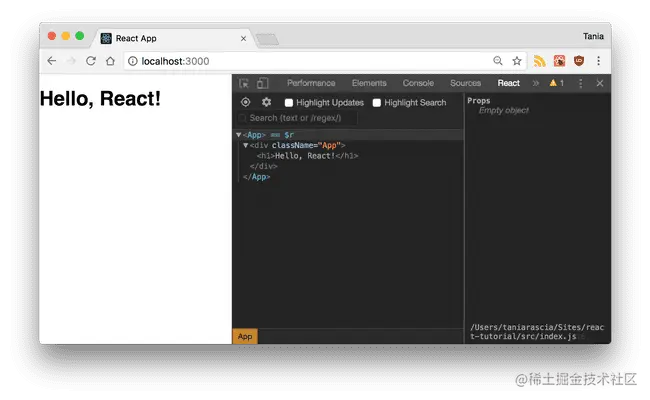This screenshot has height=400, width=650.
Task: Activate the DevTools element inspector icon
Action: (244, 83)
